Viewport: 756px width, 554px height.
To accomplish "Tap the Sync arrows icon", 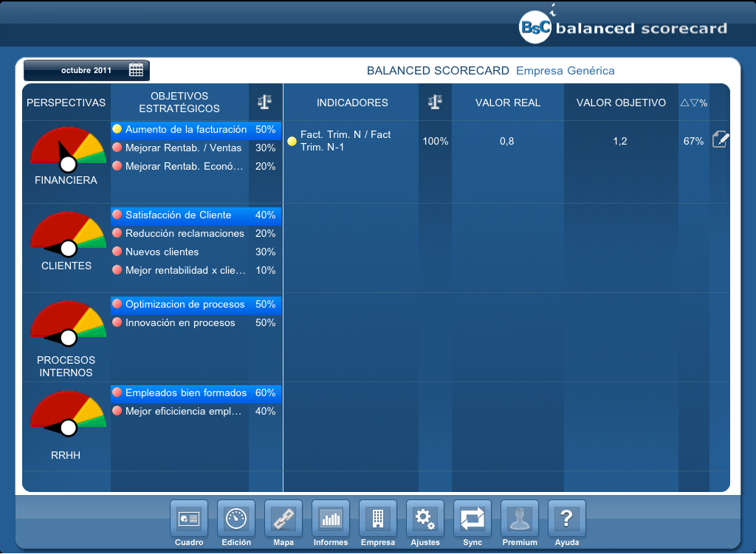I will [472, 519].
